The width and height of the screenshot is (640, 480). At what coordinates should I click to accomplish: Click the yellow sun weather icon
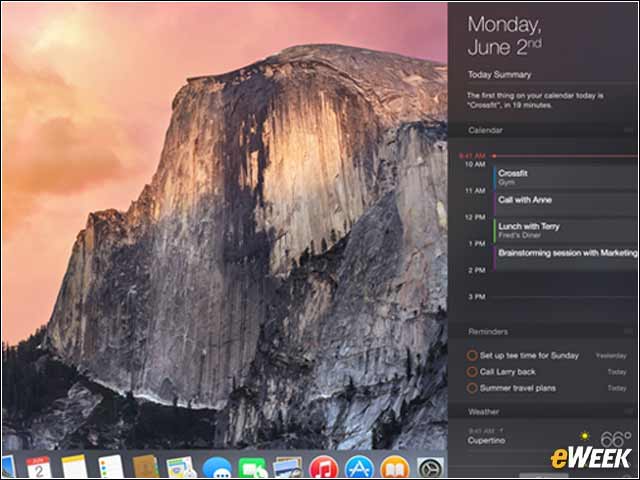[585, 436]
